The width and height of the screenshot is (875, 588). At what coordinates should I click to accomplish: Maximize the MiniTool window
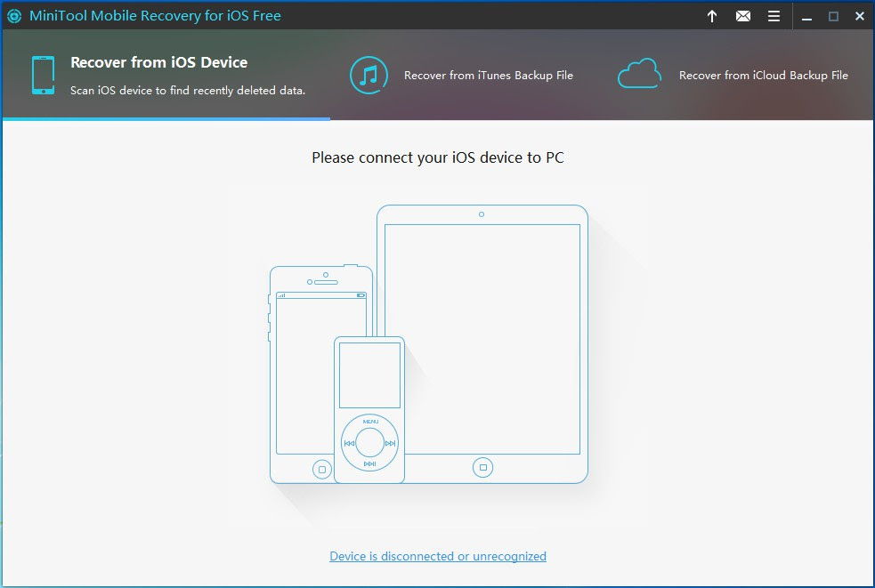click(834, 16)
